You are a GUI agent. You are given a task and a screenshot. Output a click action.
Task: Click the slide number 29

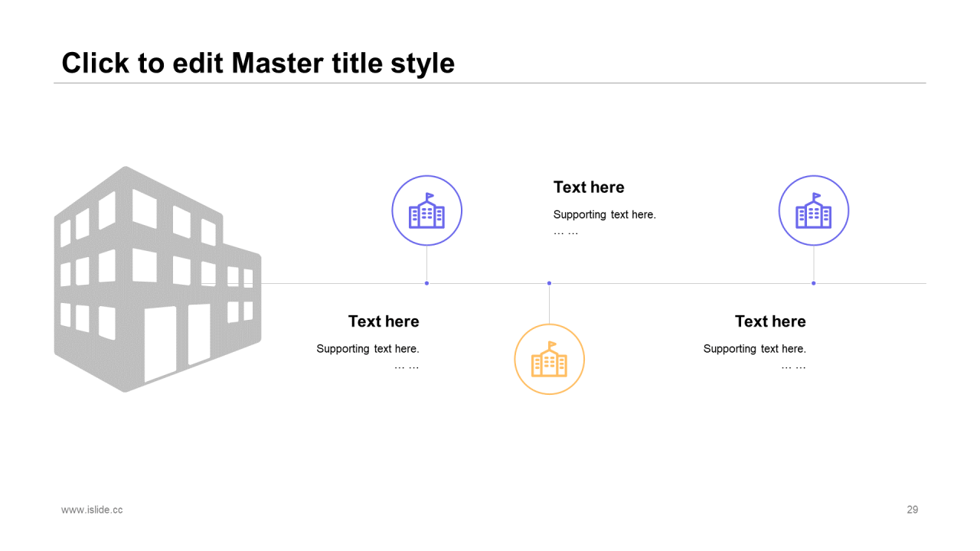click(912, 510)
